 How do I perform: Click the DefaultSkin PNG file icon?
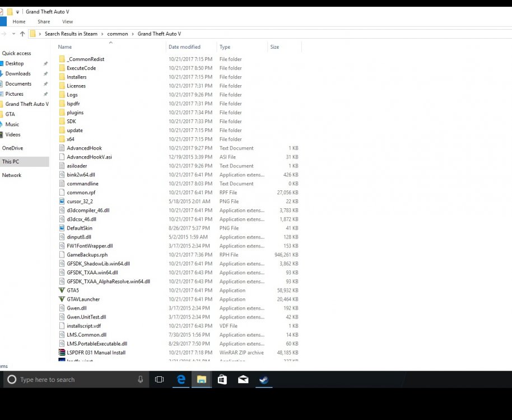click(62, 228)
